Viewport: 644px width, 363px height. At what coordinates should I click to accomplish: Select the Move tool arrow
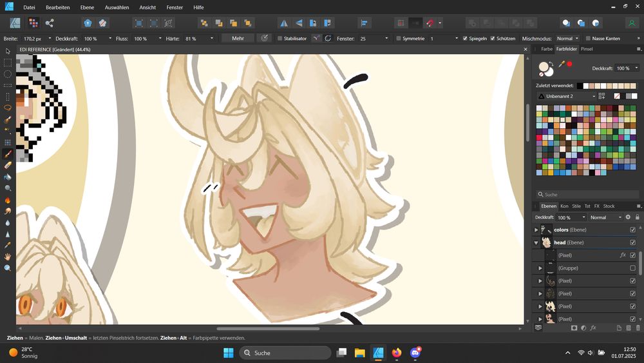tap(8, 52)
